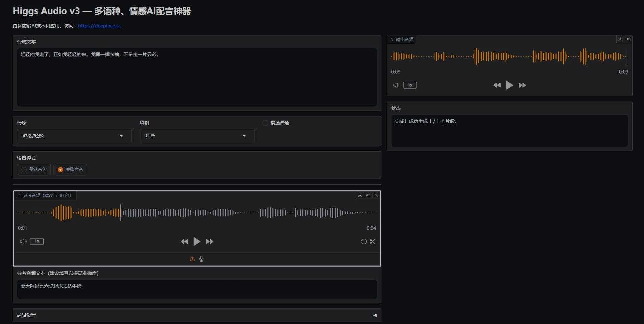This screenshot has height=324, width=644.
Task: Rewind the output audio
Action: tap(497, 85)
